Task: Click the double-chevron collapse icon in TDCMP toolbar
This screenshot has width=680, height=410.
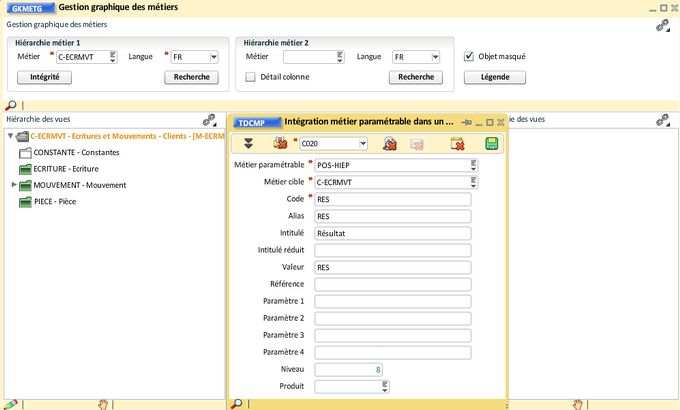Action: coord(248,144)
